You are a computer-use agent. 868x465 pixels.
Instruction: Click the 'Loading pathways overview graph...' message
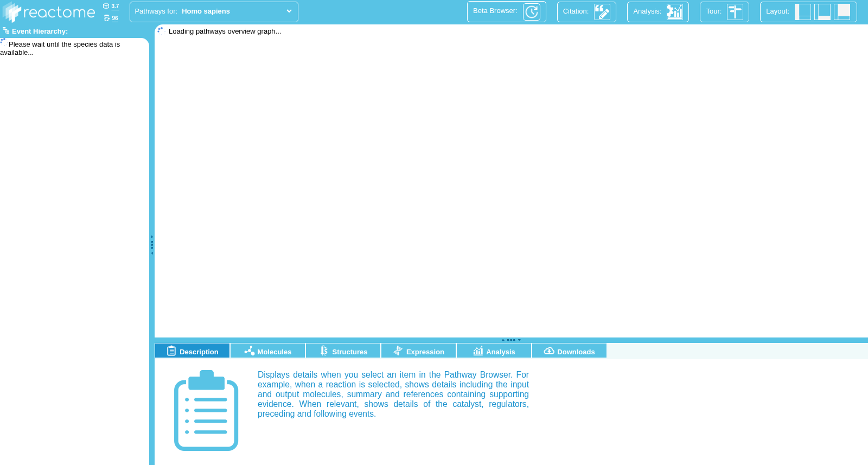(x=225, y=31)
